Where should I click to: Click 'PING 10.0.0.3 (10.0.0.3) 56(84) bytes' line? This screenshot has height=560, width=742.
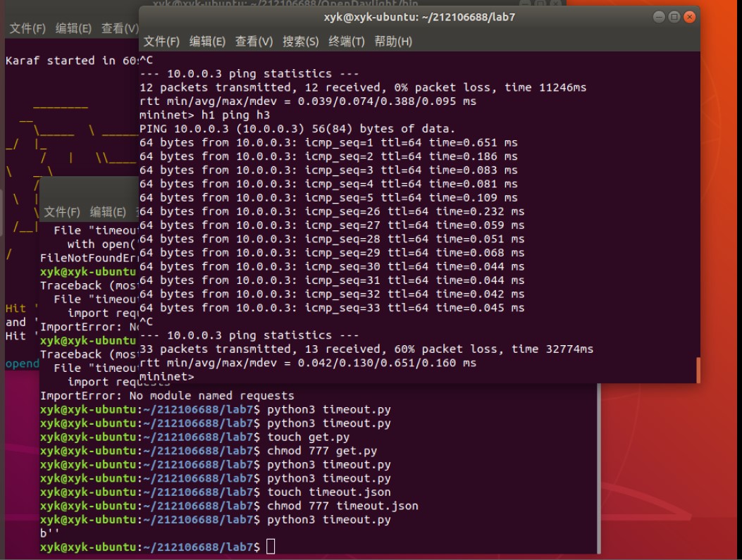[x=297, y=129]
